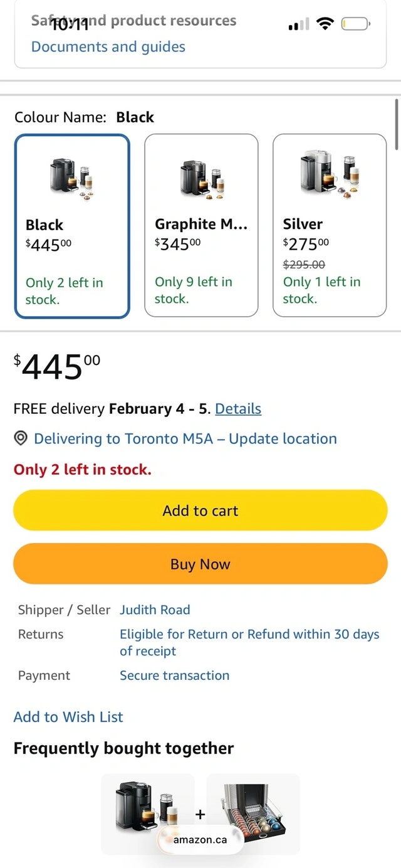Tap the battery indicator icon

tap(356, 24)
